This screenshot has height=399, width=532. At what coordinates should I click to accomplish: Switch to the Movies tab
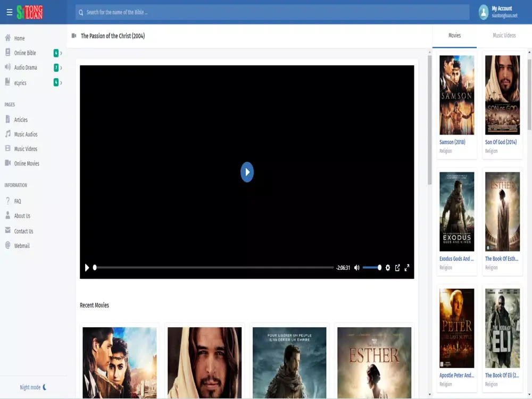click(x=454, y=36)
